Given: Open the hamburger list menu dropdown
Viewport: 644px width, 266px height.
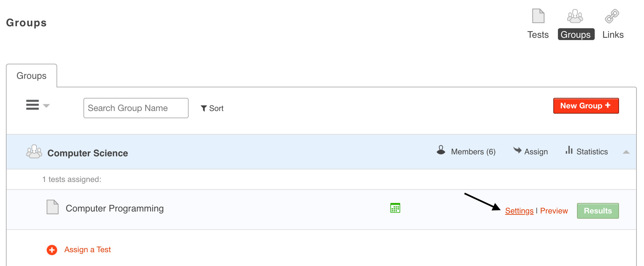Looking at the screenshot, I should point(37,105).
